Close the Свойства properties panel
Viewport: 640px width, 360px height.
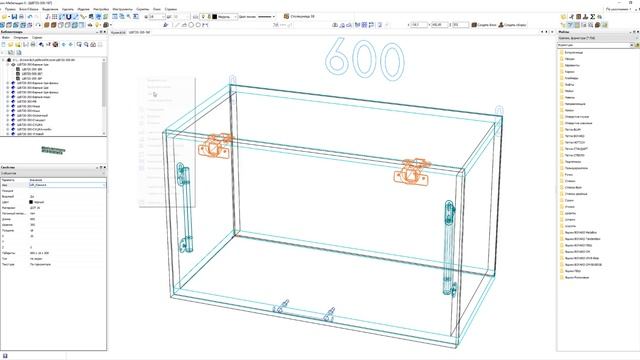click(105, 167)
